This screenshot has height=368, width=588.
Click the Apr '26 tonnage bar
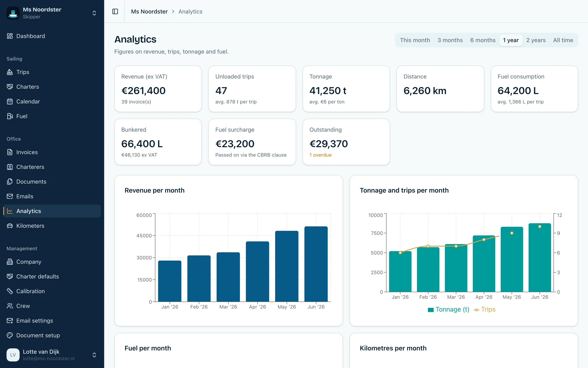pos(484,264)
